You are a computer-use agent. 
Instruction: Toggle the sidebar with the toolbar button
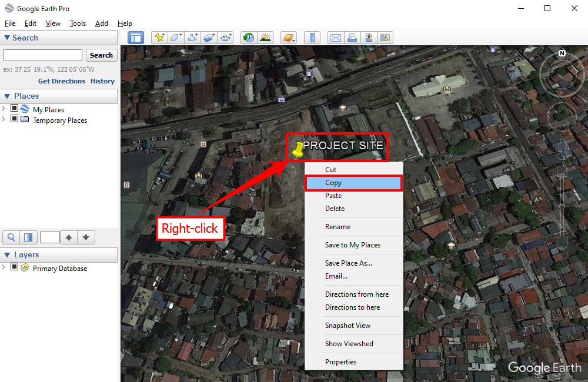[x=136, y=38]
